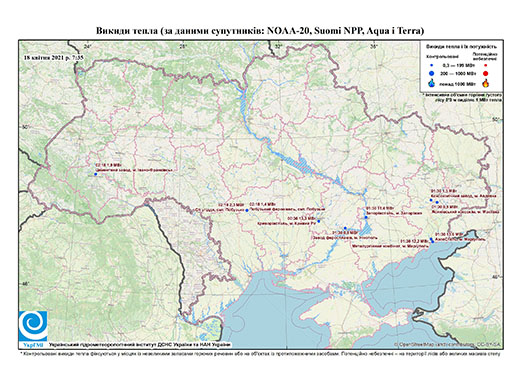
Task: Select the Kryvyi Rih blue heat marker
Action: pos(319,221)
